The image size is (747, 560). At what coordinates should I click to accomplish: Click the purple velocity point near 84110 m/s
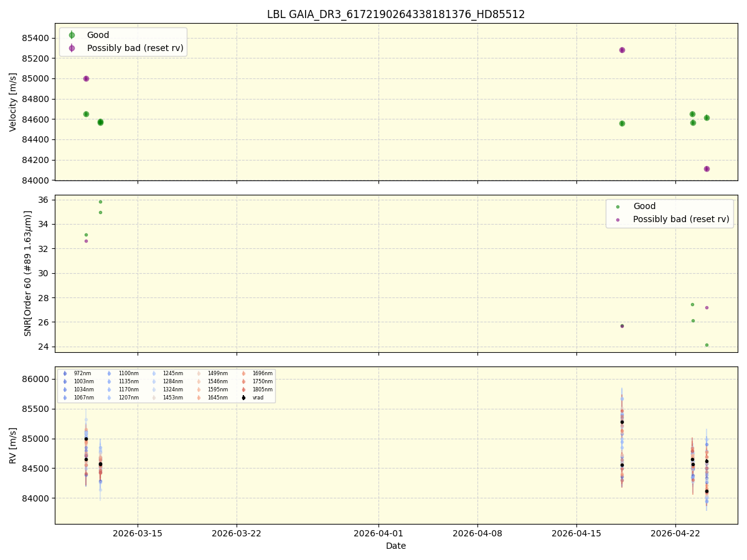707,169
